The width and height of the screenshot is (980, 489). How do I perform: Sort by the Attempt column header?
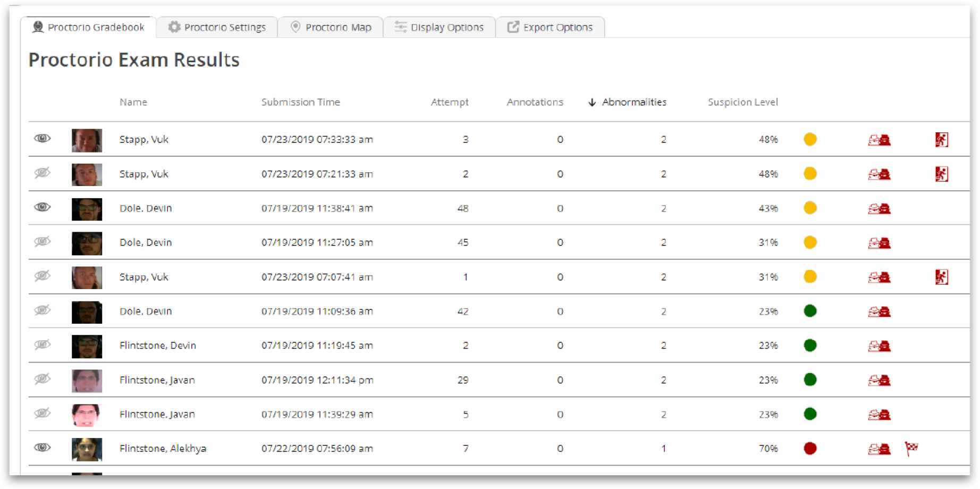[450, 102]
